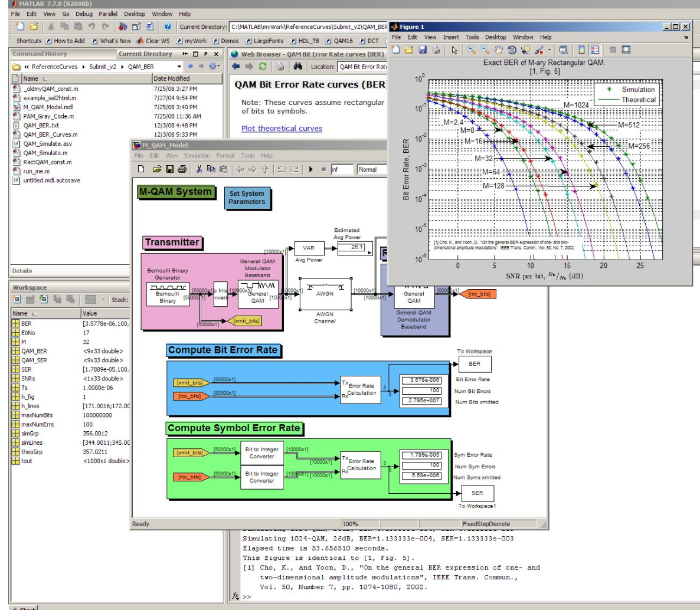
Task: Paste clipboard contents in the Simulink model
Action: tap(224, 169)
